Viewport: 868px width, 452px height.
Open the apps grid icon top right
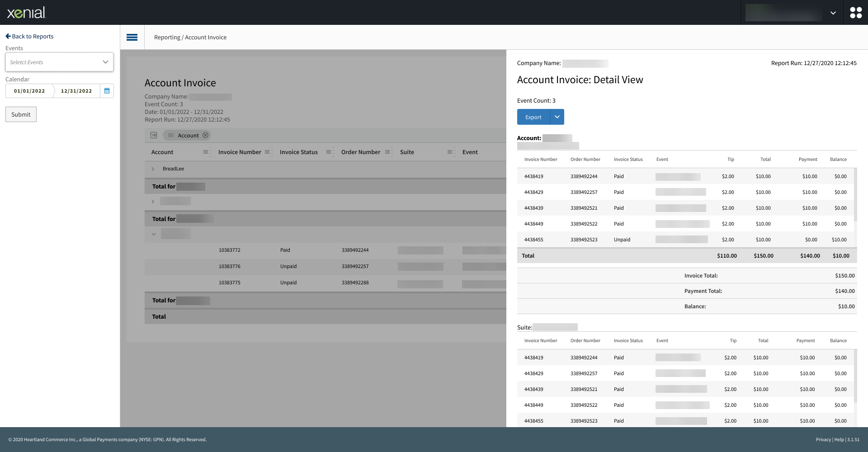(856, 12)
